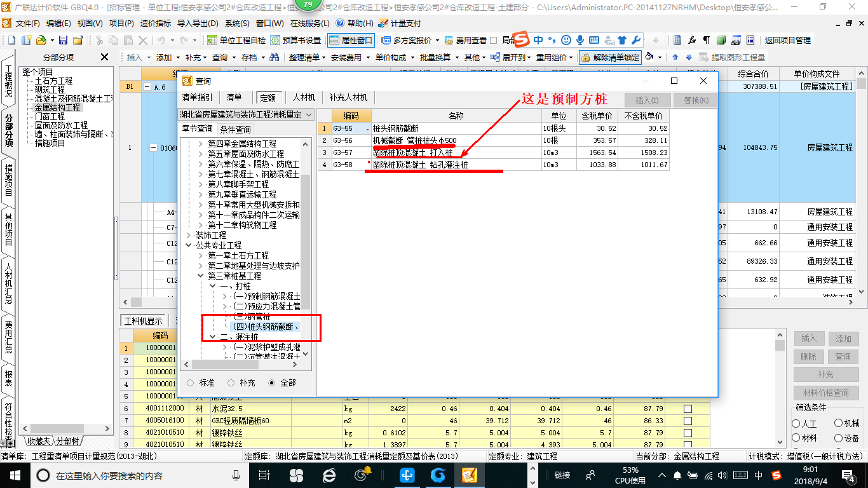Click the Save floppy disk icon
The height and width of the screenshot is (488, 868).
coord(64,40)
